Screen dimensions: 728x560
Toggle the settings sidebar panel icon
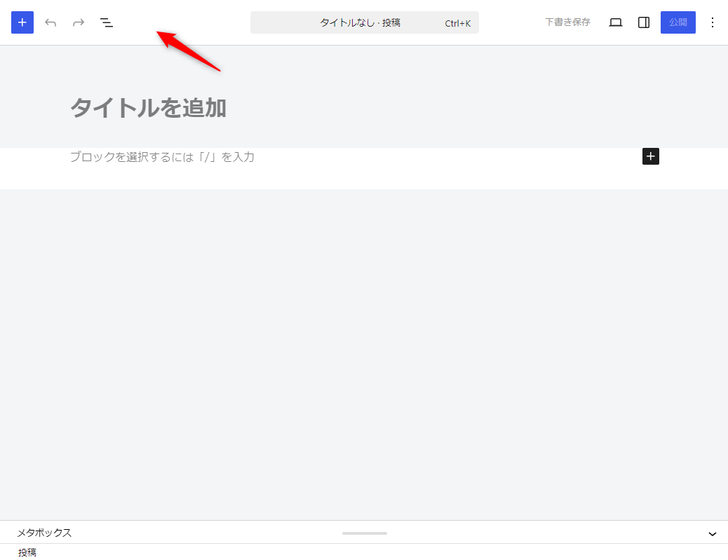pyautogui.click(x=644, y=22)
